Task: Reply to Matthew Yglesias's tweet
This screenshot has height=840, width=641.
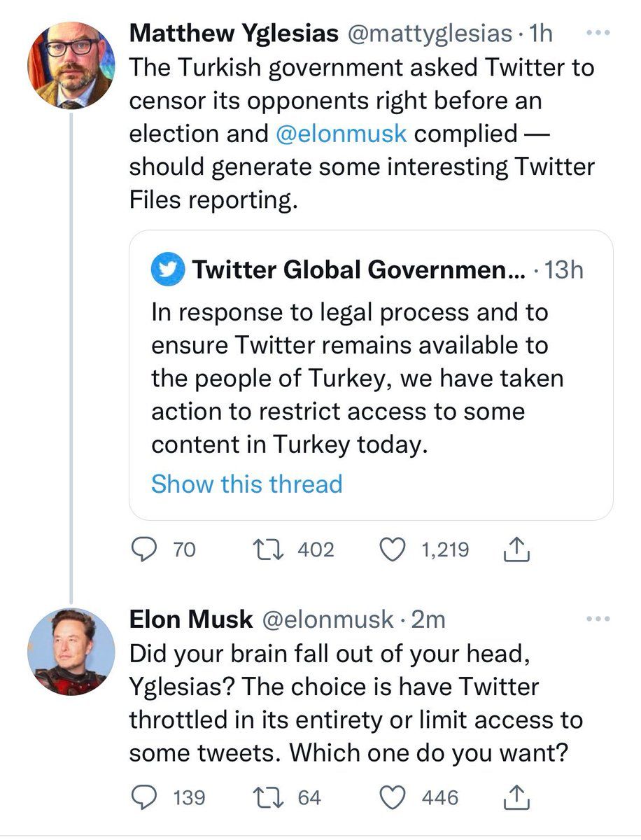Action: (x=144, y=550)
